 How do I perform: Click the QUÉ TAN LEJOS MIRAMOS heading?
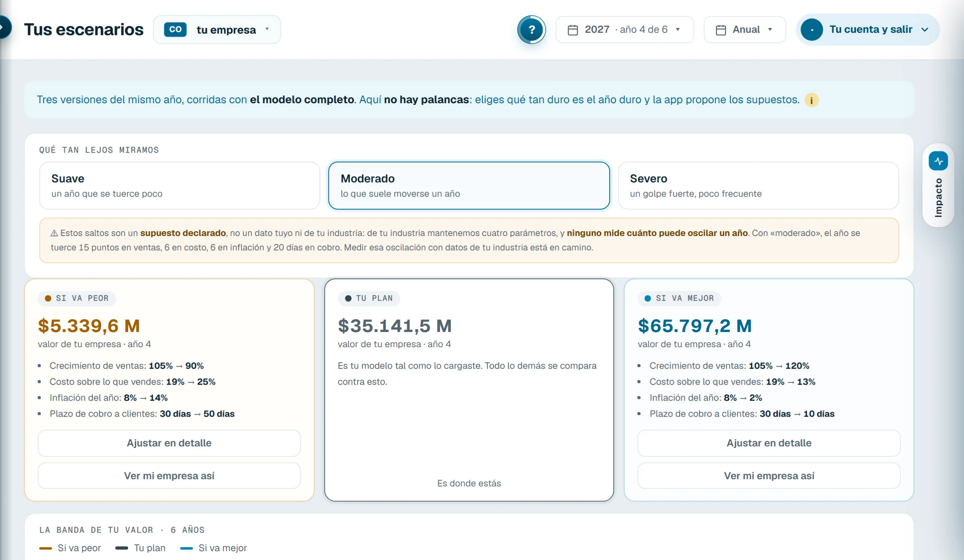click(99, 150)
